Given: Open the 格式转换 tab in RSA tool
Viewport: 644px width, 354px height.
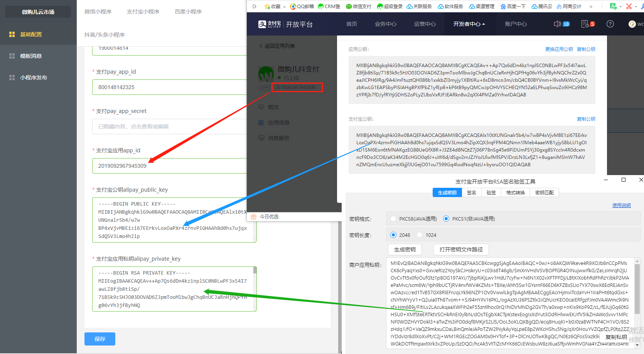Looking at the screenshot, I should pyautogui.click(x=516, y=192).
